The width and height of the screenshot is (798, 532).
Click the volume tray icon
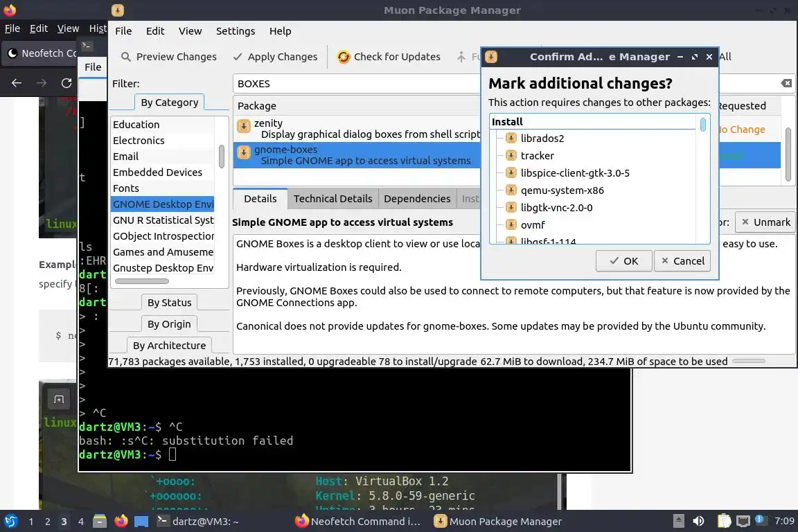(x=699, y=521)
